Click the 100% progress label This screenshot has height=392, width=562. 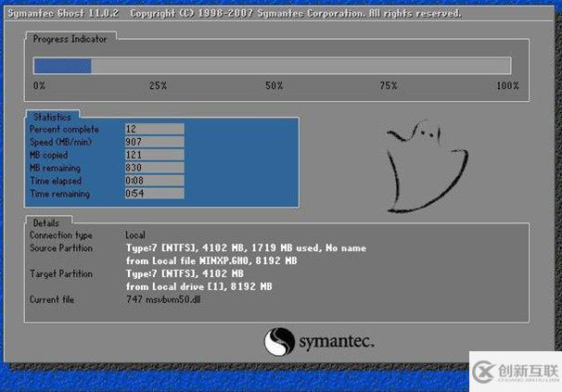click(x=508, y=85)
